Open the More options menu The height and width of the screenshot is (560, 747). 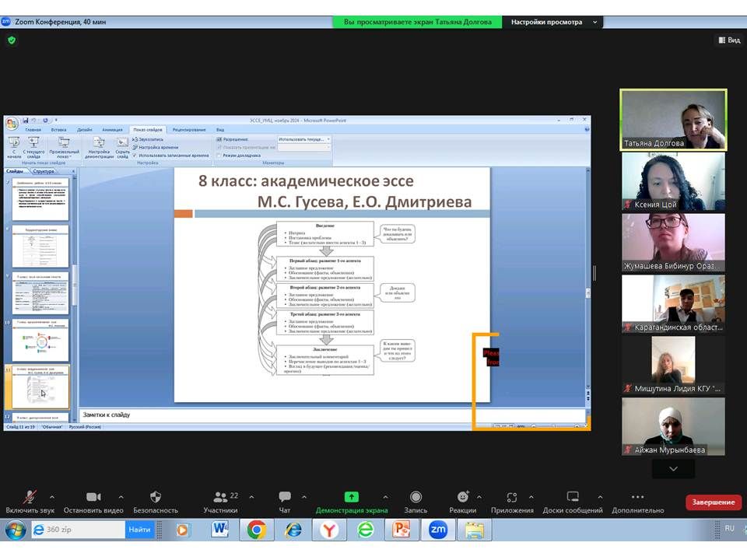(x=637, y=497)
